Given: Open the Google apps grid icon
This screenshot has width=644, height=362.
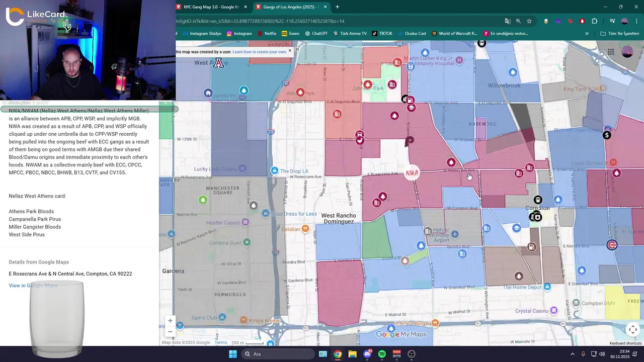Looking at the screenshot, I should pyautogui.click(x=610, y=52).
